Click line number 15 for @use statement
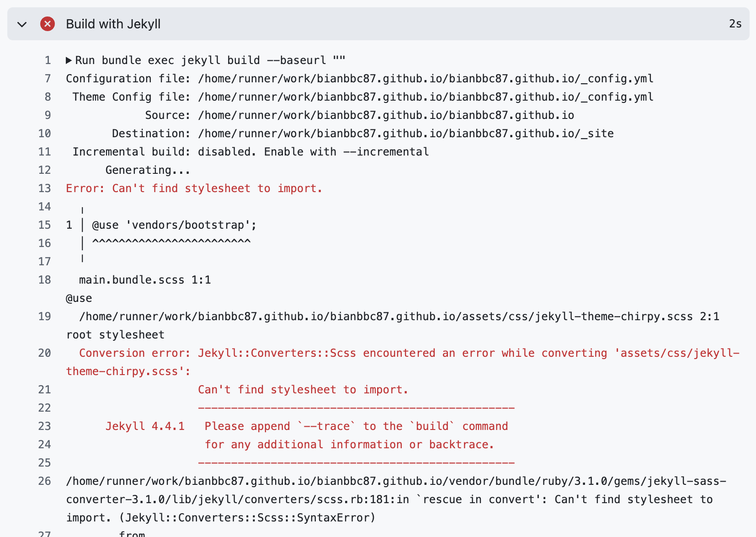The width and height of the screenshot is (756, 537). (x=44, y=225)
